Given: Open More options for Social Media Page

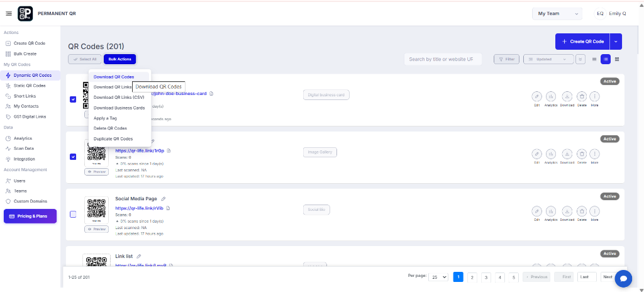Looking at the screenshot, I should (594, 211).
